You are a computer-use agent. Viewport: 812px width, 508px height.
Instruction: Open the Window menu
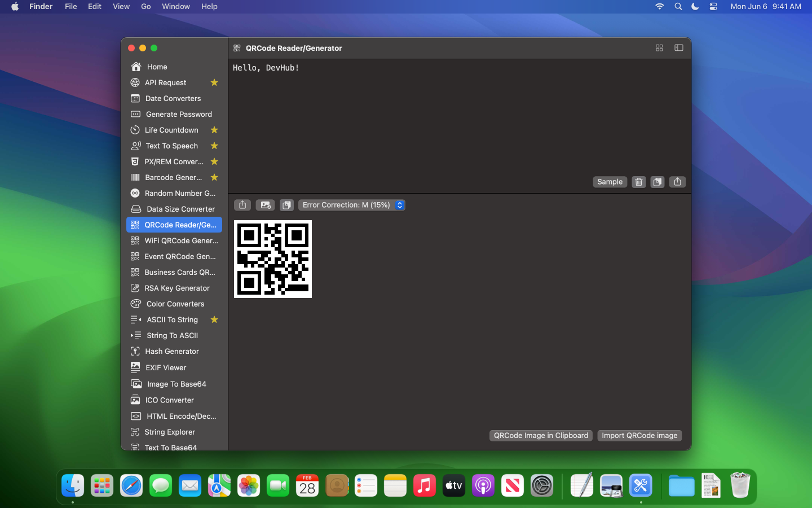[x=176, y=6]
